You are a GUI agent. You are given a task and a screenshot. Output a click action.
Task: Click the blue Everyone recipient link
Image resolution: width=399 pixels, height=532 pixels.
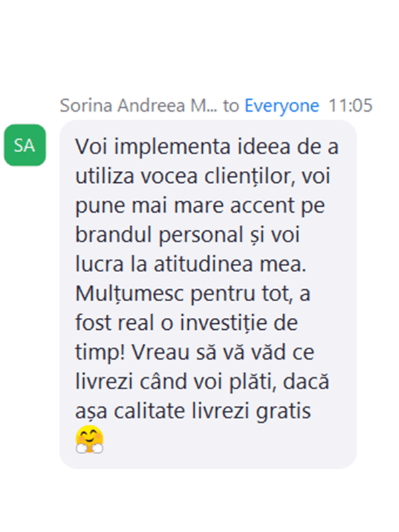pyautogui.click(x=282, y=106)
